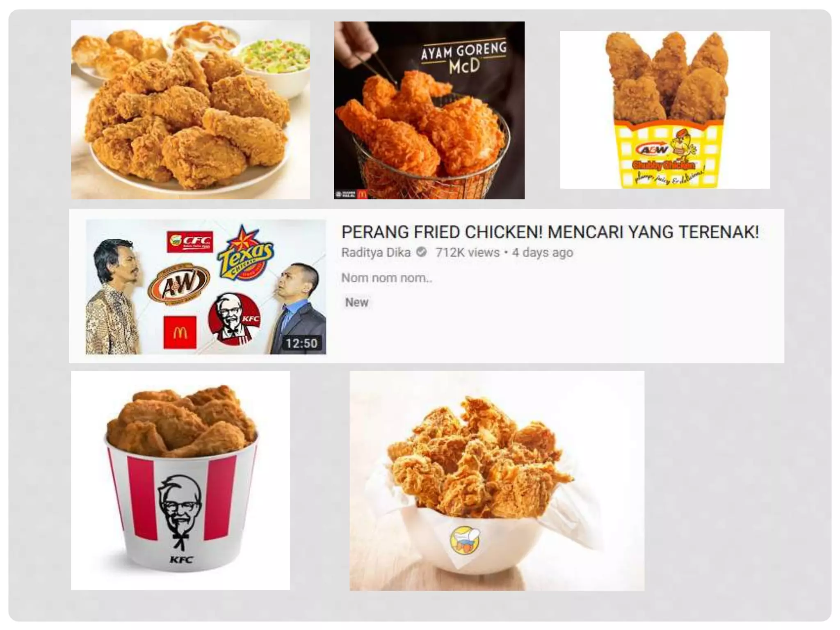Screen dimensions: 840x630
Task: Click the CFC logo in the video thumbnail
Action: coord(190,241)
